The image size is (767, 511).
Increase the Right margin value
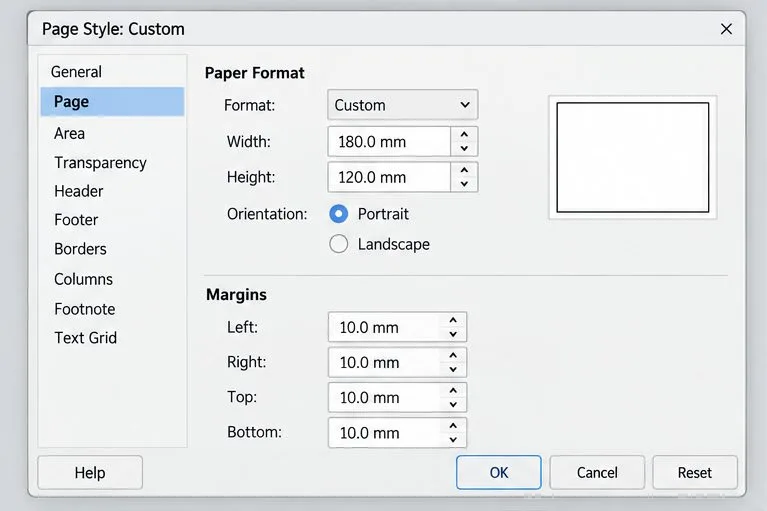[x=453, y=355]
